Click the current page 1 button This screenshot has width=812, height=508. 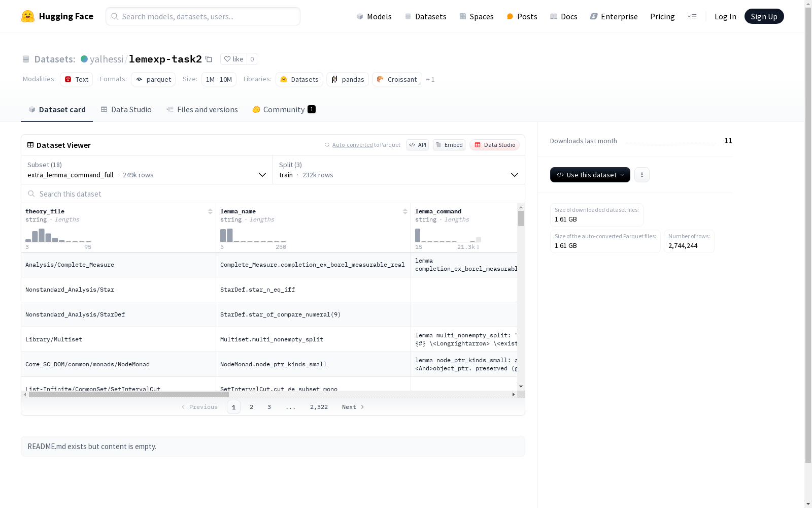point(233,407)
